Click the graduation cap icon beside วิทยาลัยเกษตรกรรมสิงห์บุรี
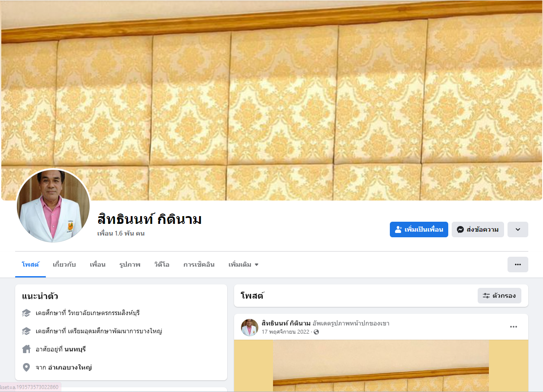 [x=26, y=312]
